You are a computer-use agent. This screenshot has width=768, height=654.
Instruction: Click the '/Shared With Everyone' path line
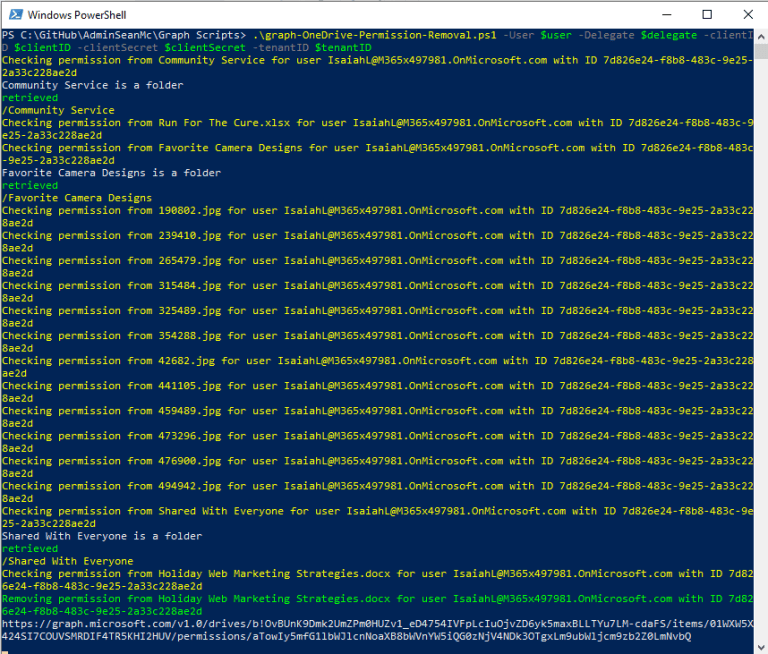[68, 561]
